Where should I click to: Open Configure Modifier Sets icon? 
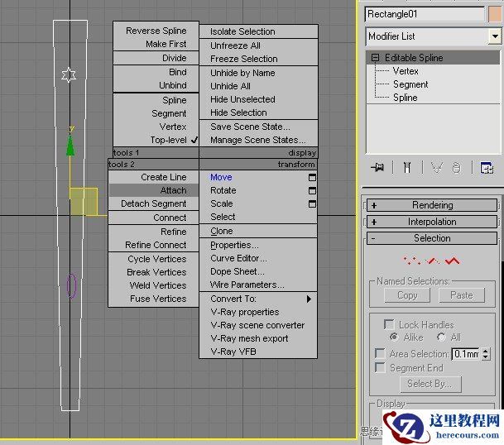click(x=487, y=167)
